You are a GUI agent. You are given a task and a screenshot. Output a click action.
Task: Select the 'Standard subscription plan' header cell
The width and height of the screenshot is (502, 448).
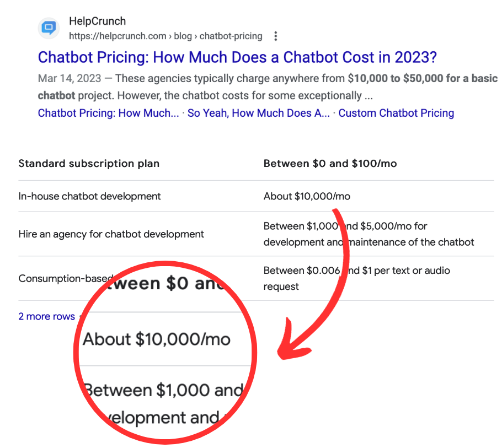tap(89, 164)
